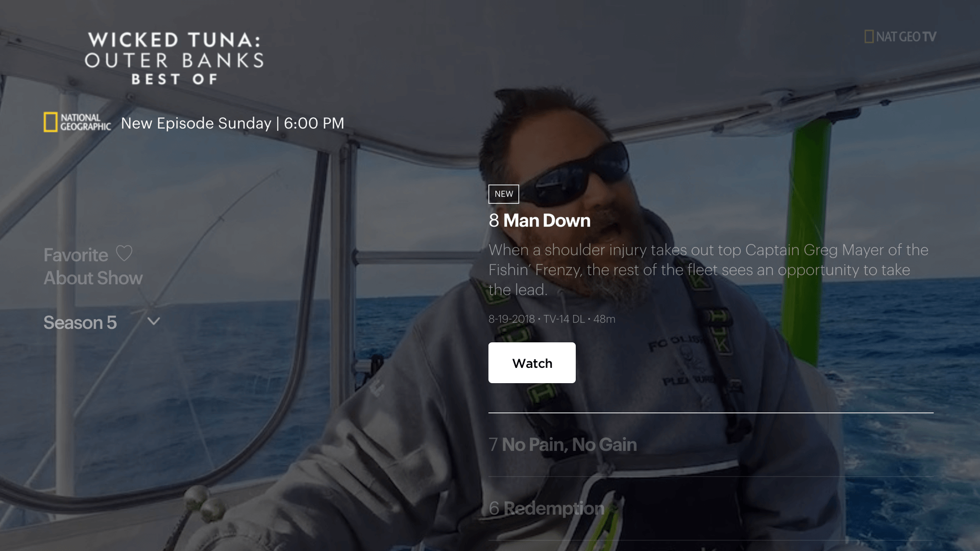Click the BEST OF subtitle in show logo
The height and width of the screenshot is (551, 980).
tap(175, 79)
